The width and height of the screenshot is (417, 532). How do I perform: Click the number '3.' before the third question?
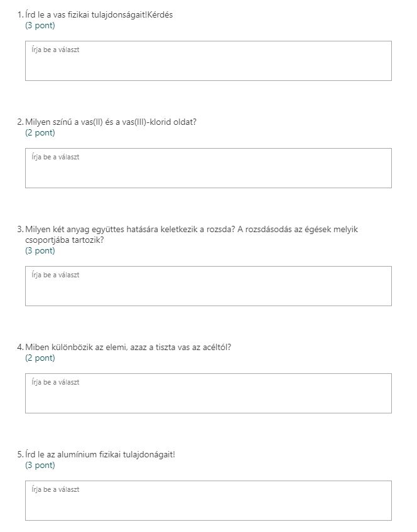(x=20, y=230)
